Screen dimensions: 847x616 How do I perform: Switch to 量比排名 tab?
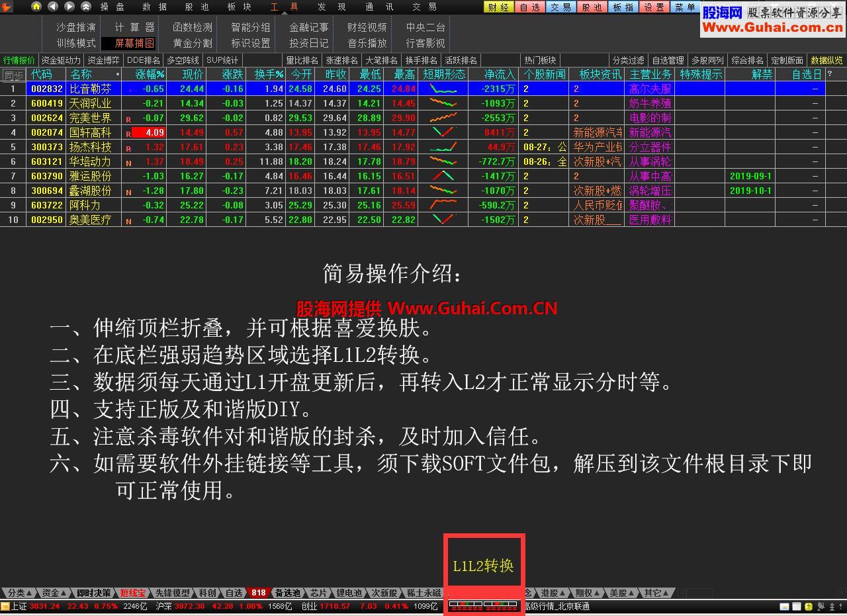(x=302, y=60)
